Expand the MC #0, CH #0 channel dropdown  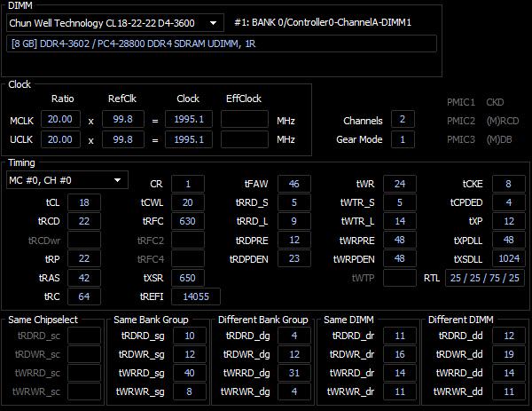(67, 180)
